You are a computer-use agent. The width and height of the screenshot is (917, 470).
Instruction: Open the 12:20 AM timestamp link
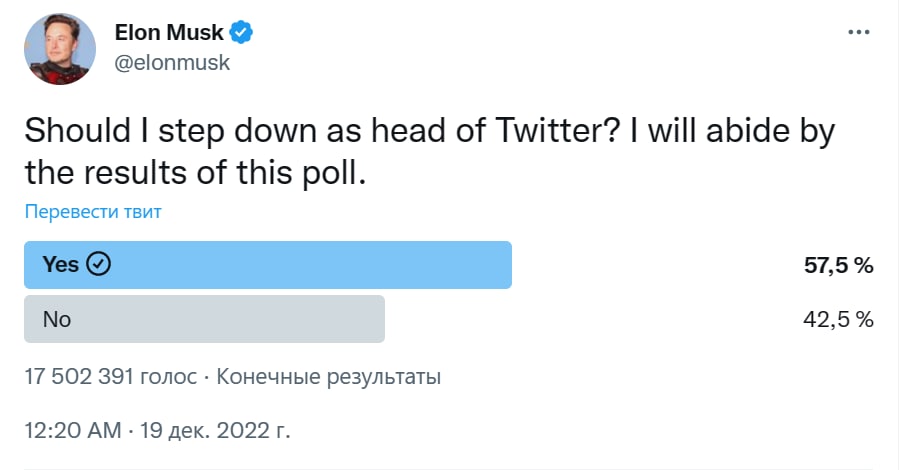coord(70,432)
